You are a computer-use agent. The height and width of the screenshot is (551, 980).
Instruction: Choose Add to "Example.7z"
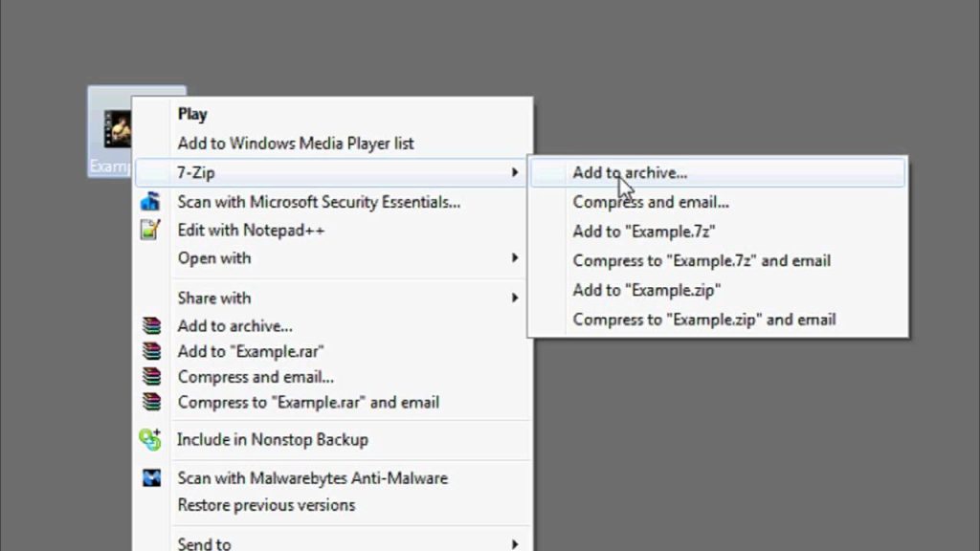pyautogui.click(x=718, y=231)
